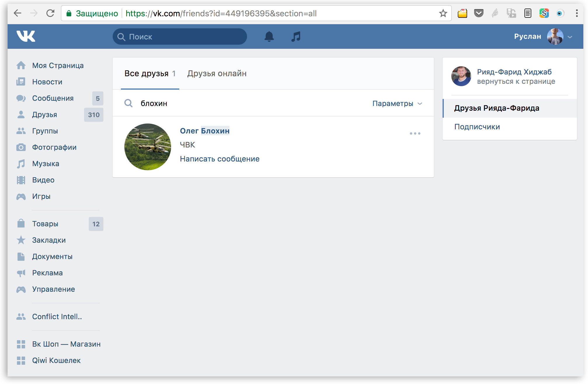Image resolution: width=588 pixels, height=384 pixels.
Task: Click the browser address bar URL
Action: point(221,13)
